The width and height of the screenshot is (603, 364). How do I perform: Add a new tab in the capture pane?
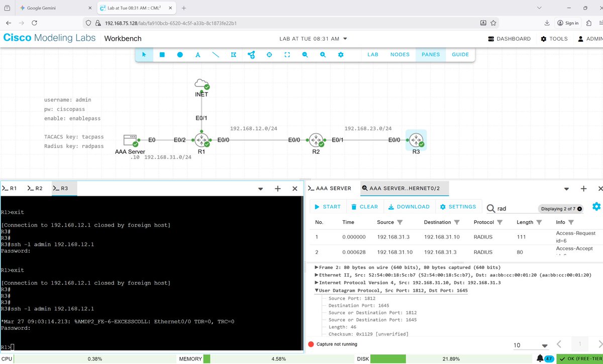point(583,189)
